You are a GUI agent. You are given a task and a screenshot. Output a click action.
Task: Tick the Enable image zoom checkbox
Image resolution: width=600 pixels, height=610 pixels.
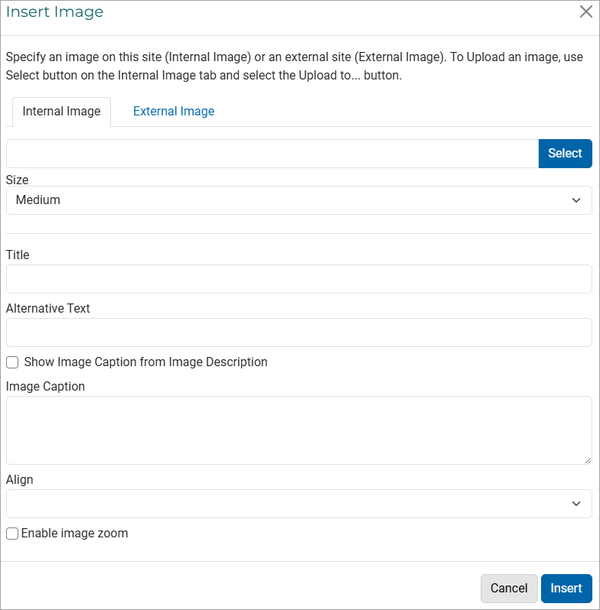tap(12, 533)
